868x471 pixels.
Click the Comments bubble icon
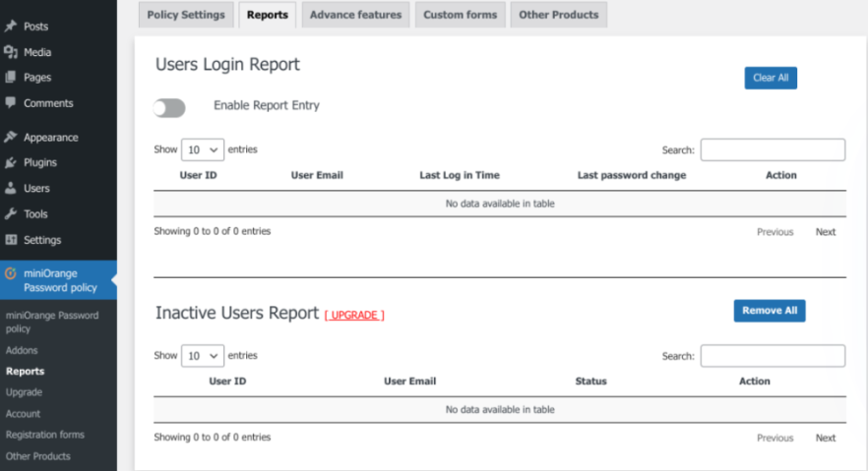[11, 103]
